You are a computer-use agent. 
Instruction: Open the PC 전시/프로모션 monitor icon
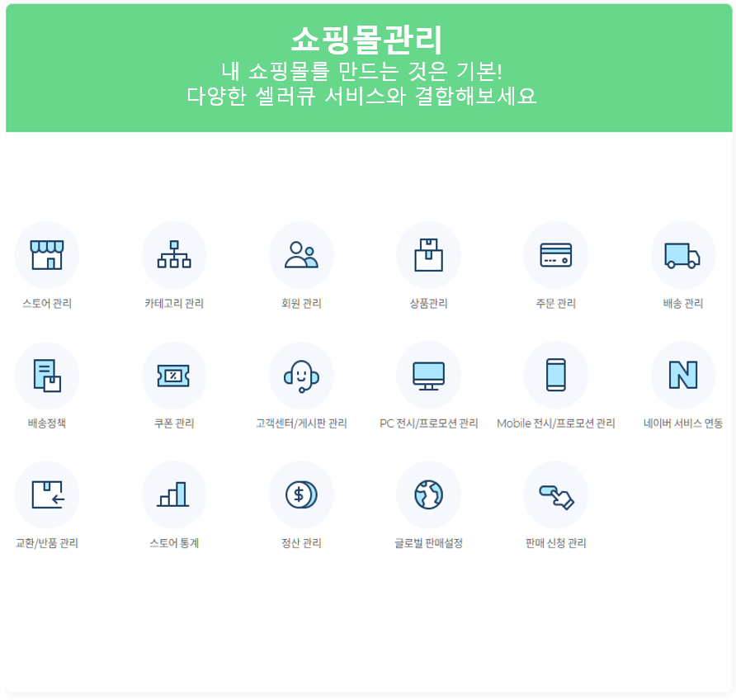click(428, 375)
